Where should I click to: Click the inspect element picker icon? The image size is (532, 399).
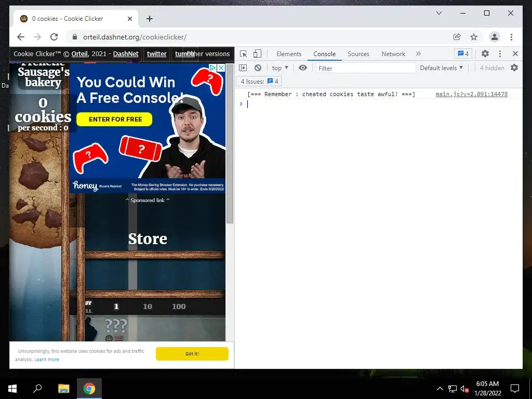coord(243,54)
